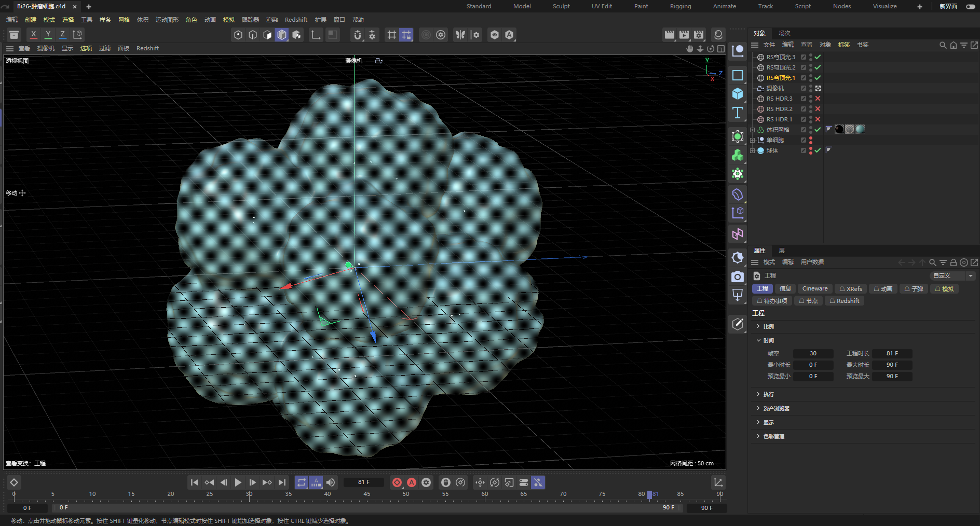Screen dimensions: 980x526
Task: Select Edges mode icon
Action: point(253,35)
